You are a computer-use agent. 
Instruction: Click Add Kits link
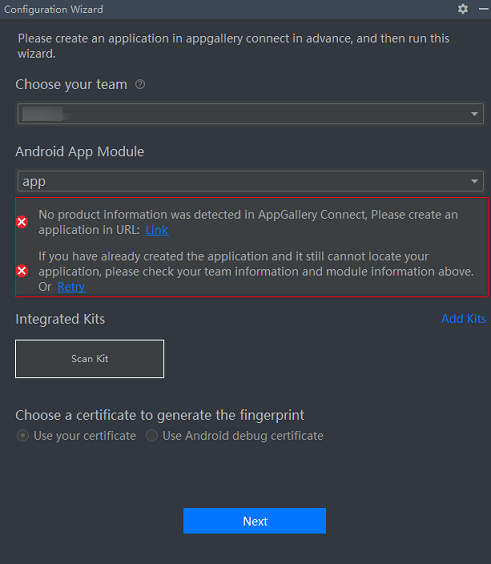463,319
